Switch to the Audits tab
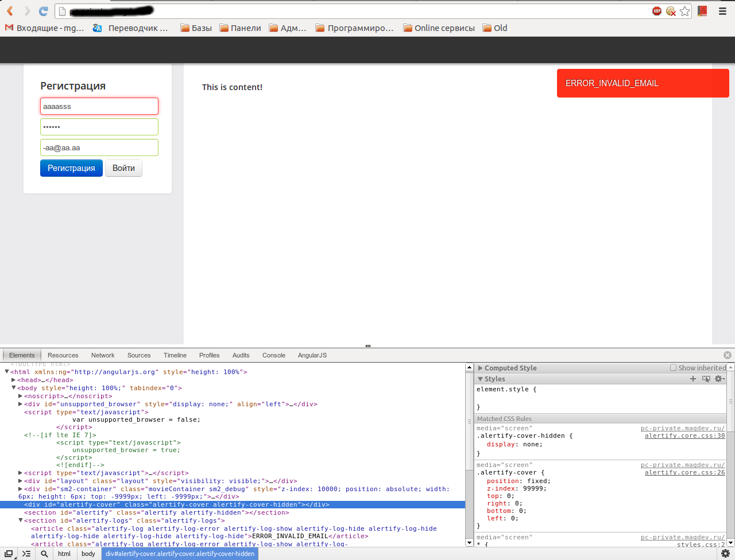 click(241, 355)
